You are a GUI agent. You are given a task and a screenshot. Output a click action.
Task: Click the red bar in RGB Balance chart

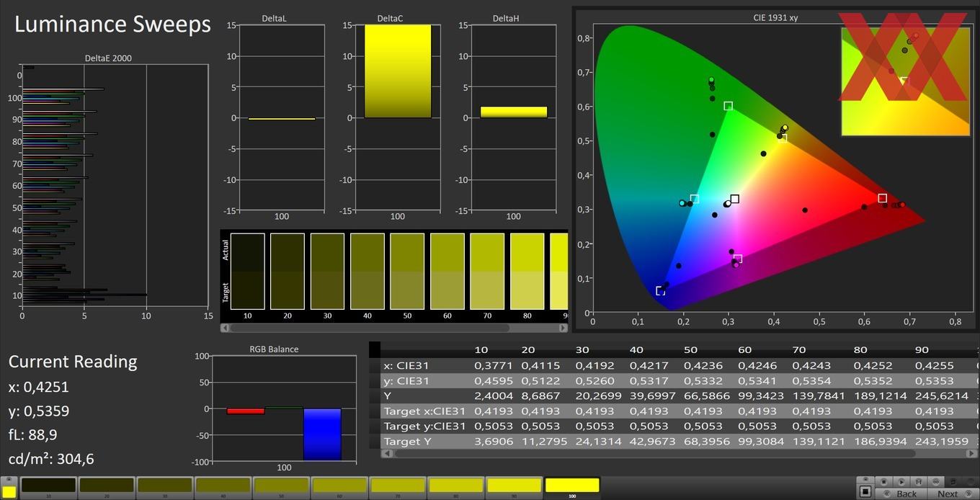tap(246, 411)
